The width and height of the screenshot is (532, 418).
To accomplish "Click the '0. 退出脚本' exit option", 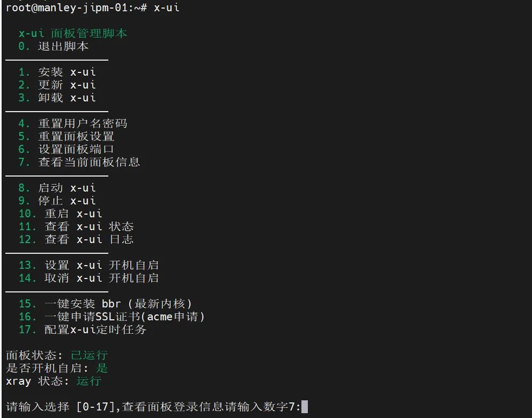I will pyautogui.click(x=53, y=46).
